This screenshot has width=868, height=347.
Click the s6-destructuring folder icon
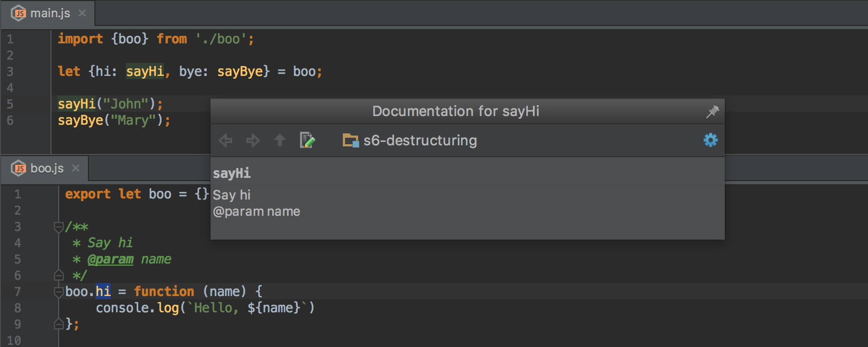[350, 141]
